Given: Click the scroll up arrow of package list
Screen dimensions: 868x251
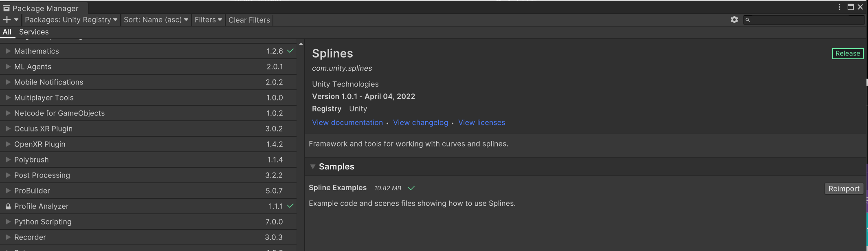Looking at the screenshot, I should pos(301,44).
